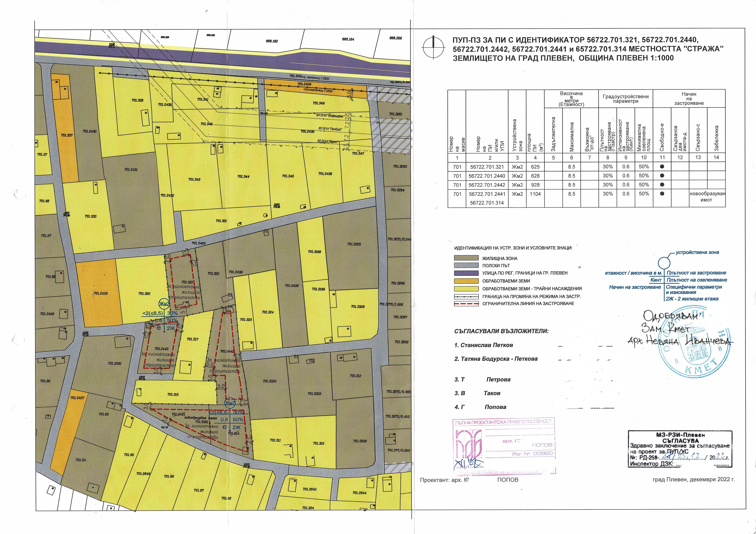
Task: Click the Жм2 circle marker above parcel 701.2441
Action: pyautogui.click(x=230, y=403)
